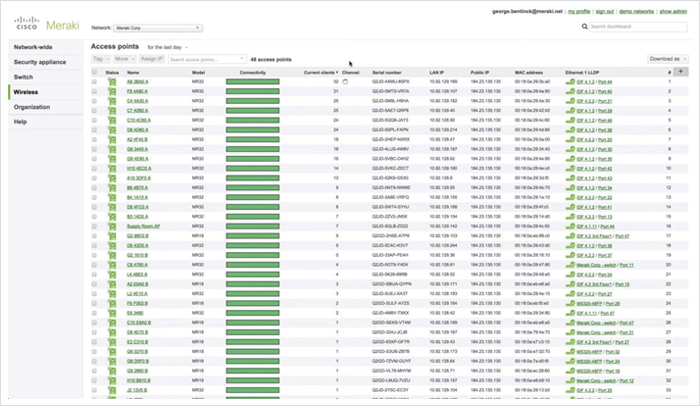This screenshot has height=406, width=700.
Task: Click the LLDP switch icon in row 11
Action: click(570, 178)
